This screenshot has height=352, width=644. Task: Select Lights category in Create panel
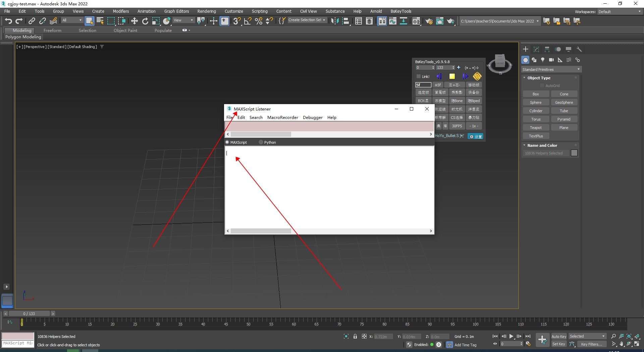542,60
